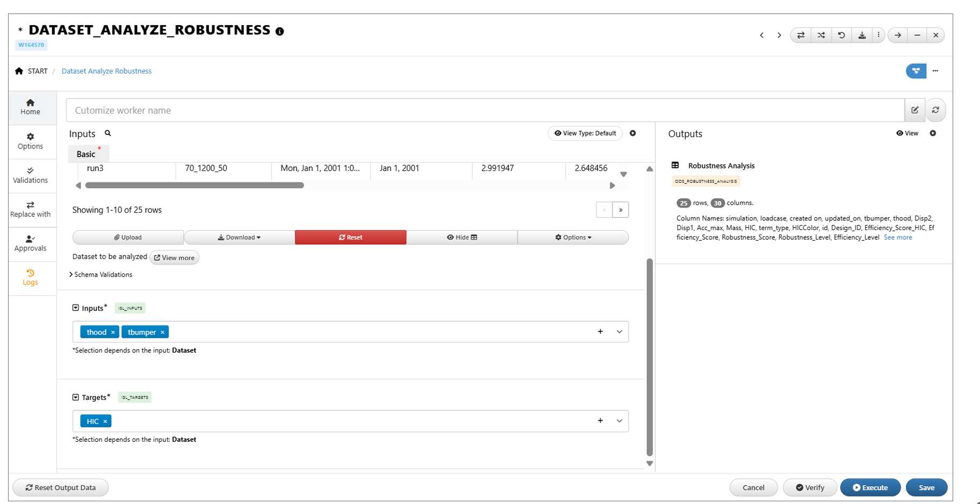Open the Download dropdown menu

pyautogui.click(x=239, y=238)
